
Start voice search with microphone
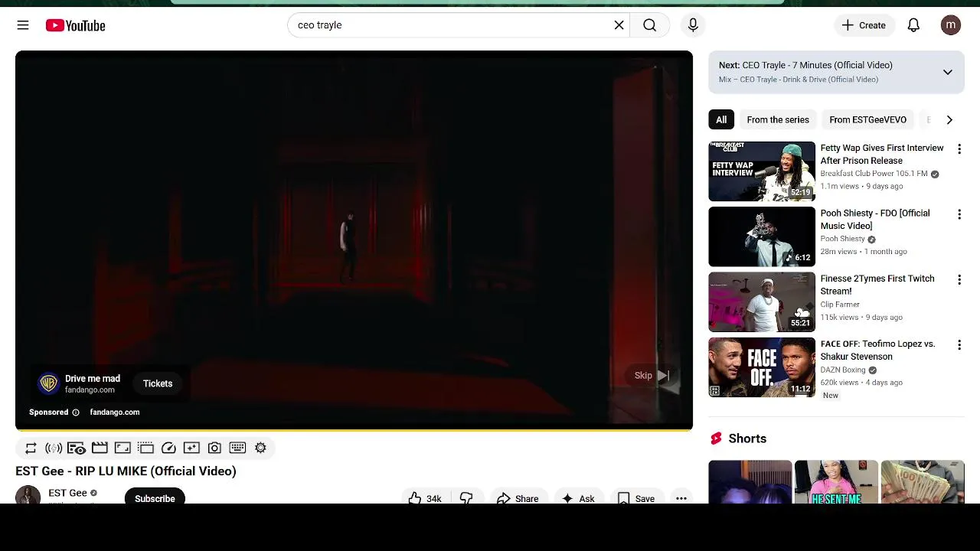coord(693,25)
